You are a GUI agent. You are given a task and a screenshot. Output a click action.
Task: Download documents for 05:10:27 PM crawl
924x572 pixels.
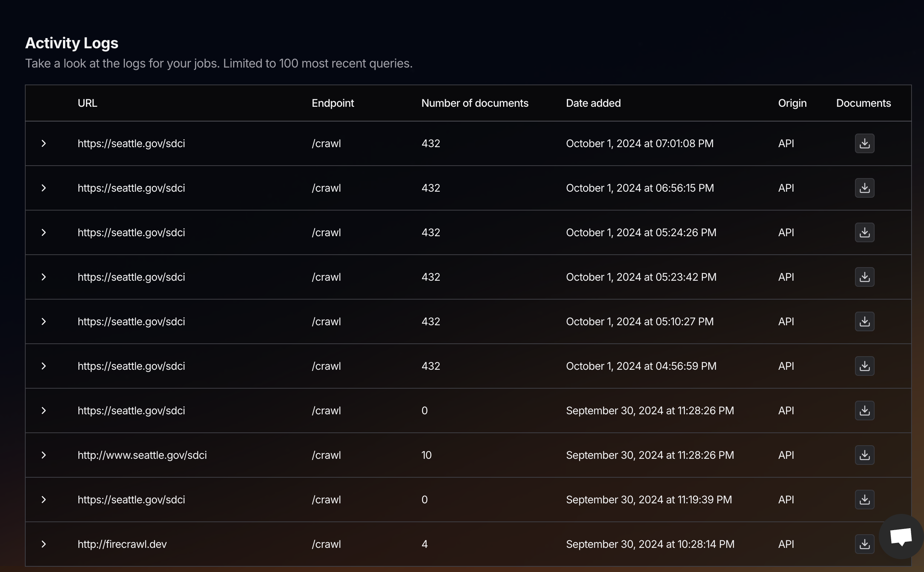coord(864,321)
